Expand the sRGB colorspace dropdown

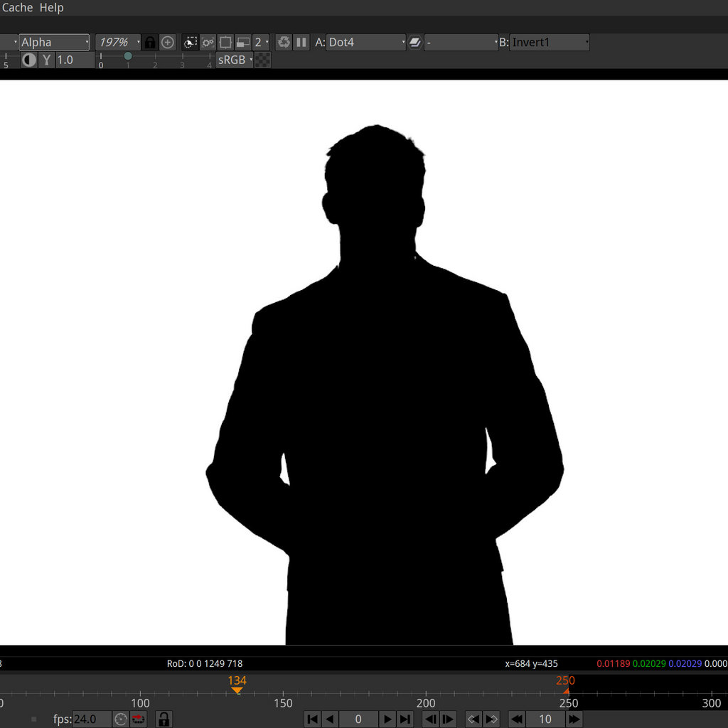[x=235, y=60]
